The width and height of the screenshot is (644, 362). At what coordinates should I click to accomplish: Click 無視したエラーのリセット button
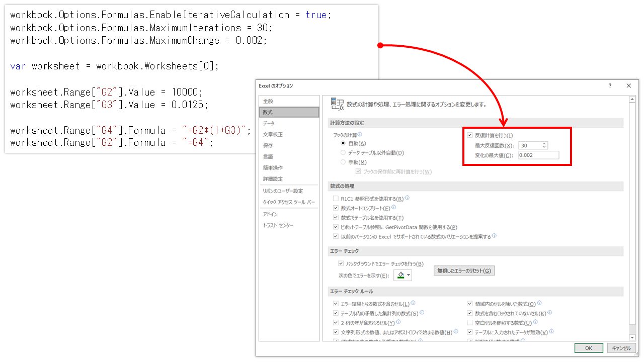464,270
